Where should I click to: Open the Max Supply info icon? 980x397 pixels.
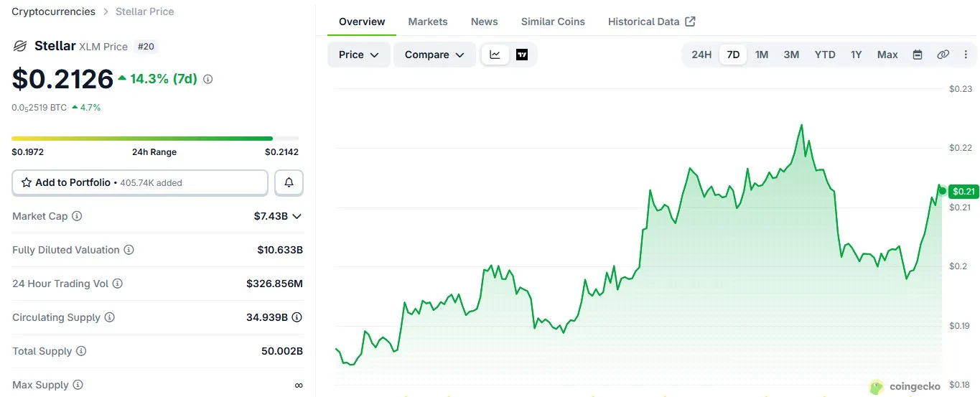click(78, 385)
